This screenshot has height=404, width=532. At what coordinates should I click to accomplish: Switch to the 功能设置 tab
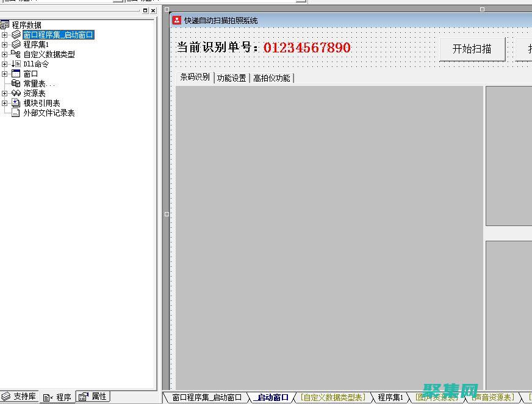pyautogui.click(x=231, y=78)
